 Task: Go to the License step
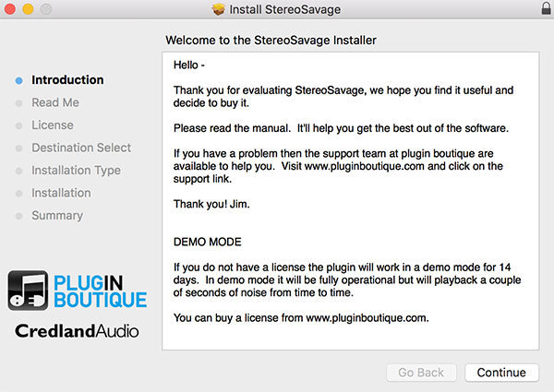click(53, 125)
